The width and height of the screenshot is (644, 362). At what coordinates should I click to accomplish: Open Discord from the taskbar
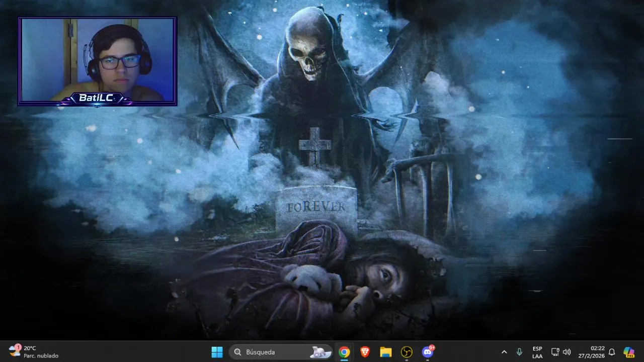pyautogui.click(x=428, y=352)
